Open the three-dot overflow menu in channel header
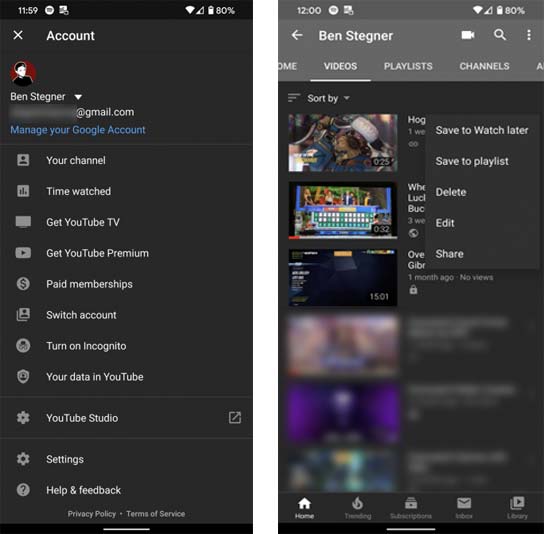The height and width of the screenshot is (534, 544). click(529, 35)
